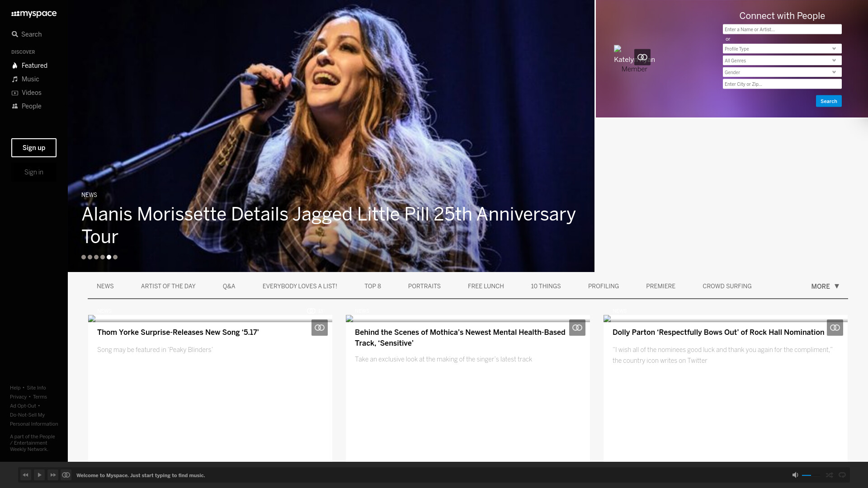Connect icon on Mothica article
The height and width of the screenshot is (488, 868).
click(x=577, y=328)
